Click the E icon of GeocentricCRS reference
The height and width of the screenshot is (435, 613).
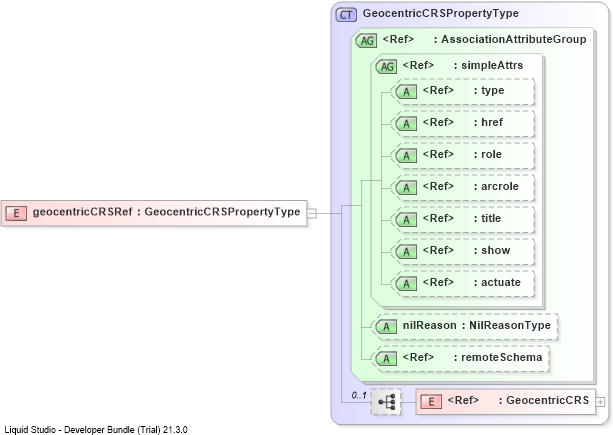tap(431, 402)
